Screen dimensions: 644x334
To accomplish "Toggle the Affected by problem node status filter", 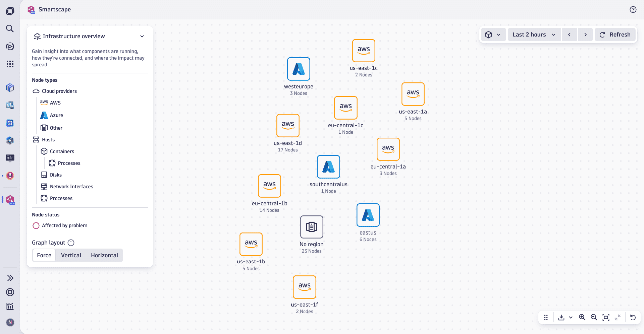I will 36,225.
